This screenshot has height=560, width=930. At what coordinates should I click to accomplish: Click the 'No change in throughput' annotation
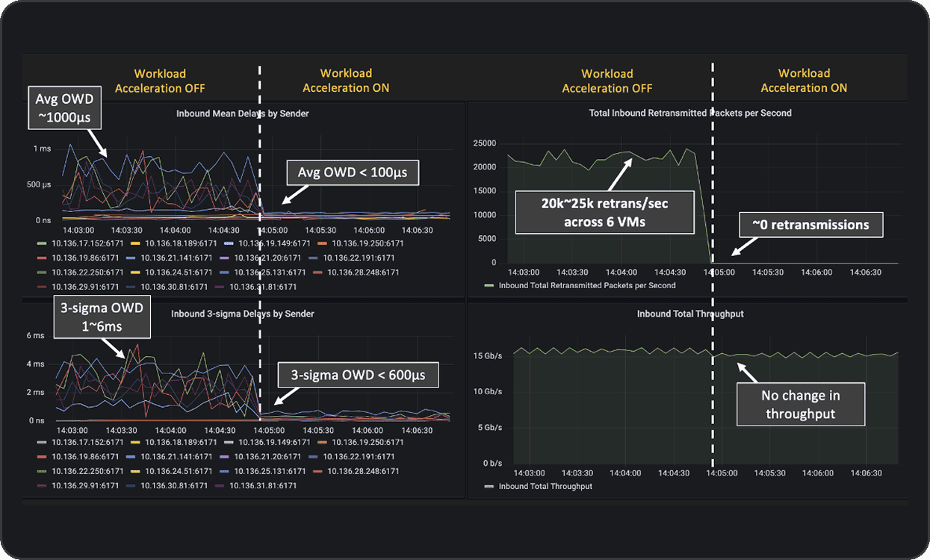pyautogui.click(x=800, y=405)
